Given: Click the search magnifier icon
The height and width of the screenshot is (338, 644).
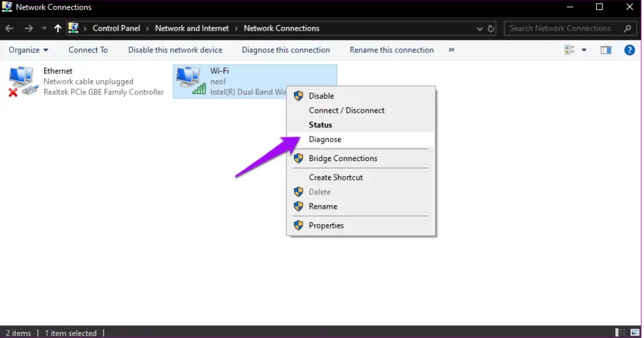Looking at the screenshot, I should click(x=627, y=28).
